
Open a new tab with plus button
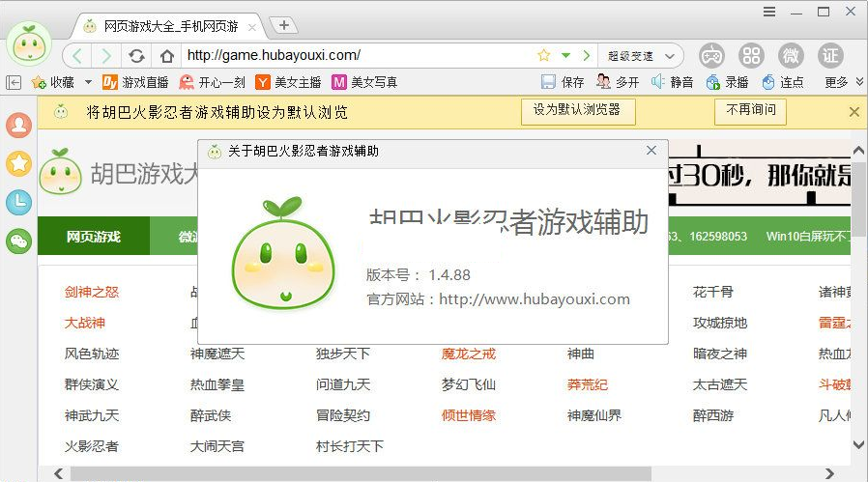(x=283, y=24)
